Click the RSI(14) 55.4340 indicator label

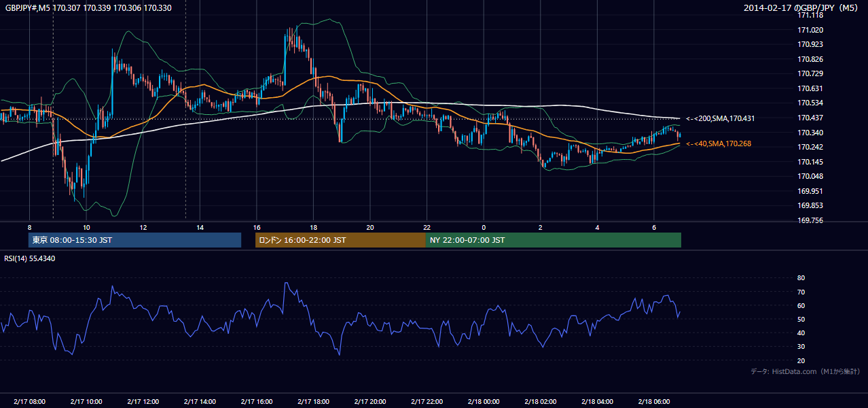(x=30, y=258)
